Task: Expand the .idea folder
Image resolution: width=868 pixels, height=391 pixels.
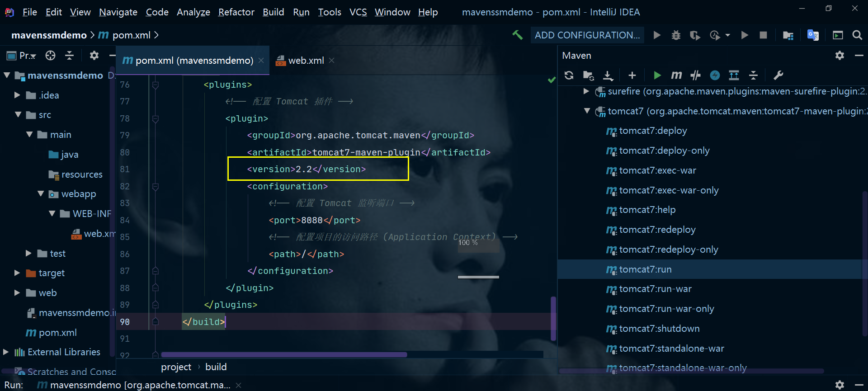Action: (17, 95)
